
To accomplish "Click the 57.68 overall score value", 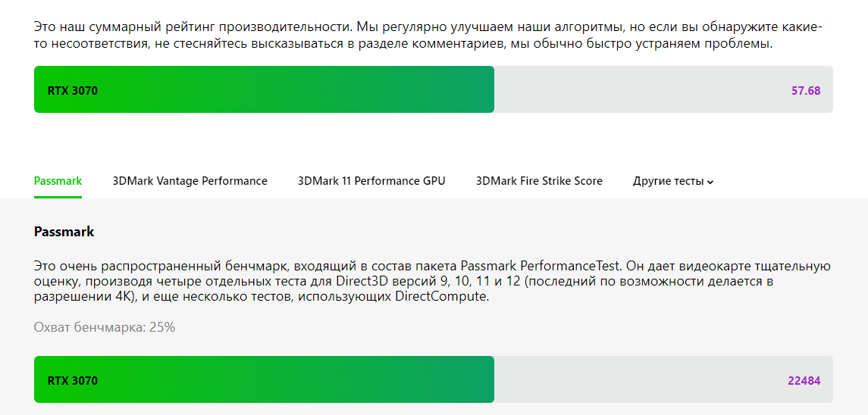I will coord(806,90).
